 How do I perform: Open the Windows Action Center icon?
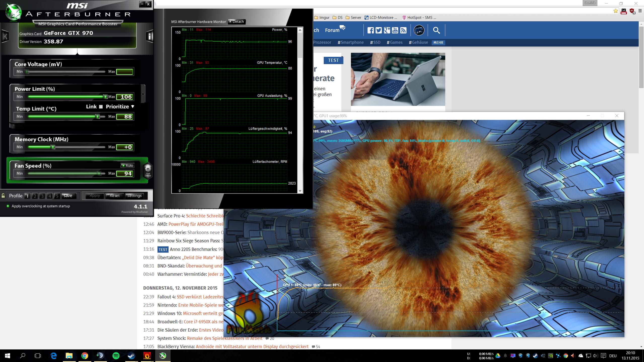[x=603, y=356]
